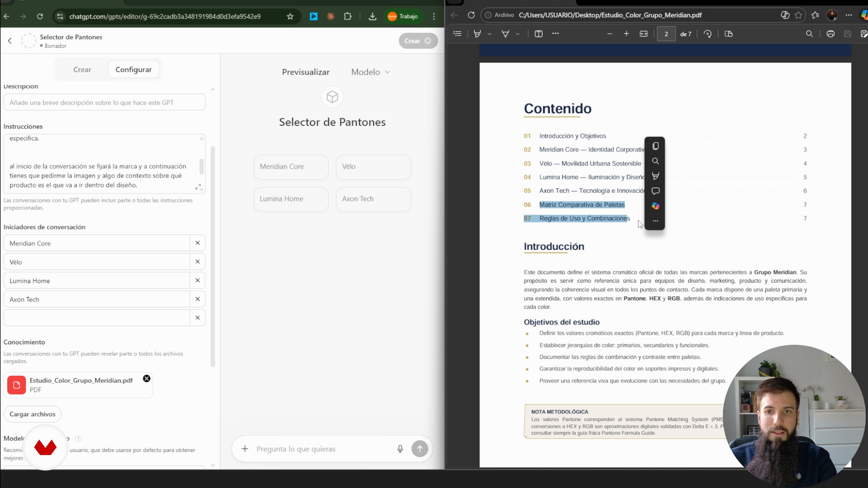The width and height of the screenshot is (868, 488).
Task: Click fit to width icon
Action: (x=644, y=34)
